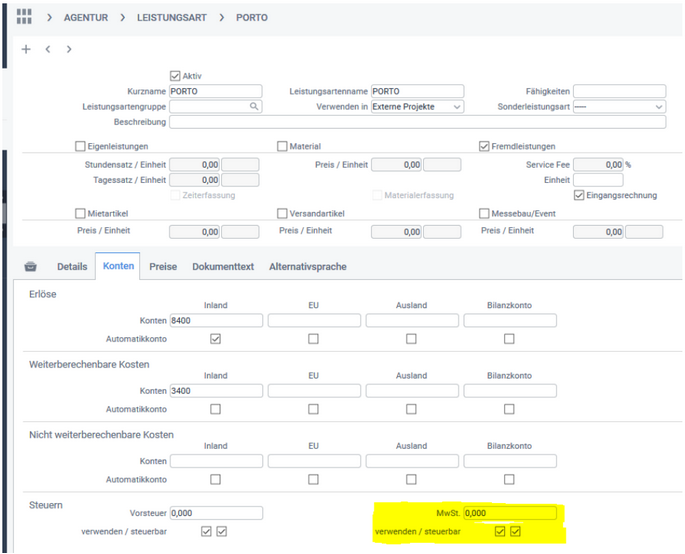Click the Beschreibung text field
The width and height of the screenshot is (685, 554).
pyautogui.click(x=417, y=122)
